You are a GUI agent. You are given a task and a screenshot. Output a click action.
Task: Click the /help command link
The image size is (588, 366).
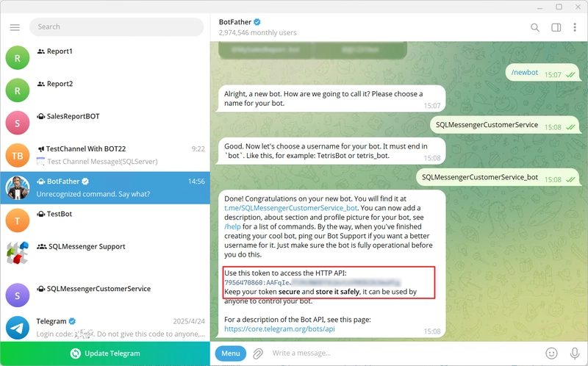[x=232, y=226]
